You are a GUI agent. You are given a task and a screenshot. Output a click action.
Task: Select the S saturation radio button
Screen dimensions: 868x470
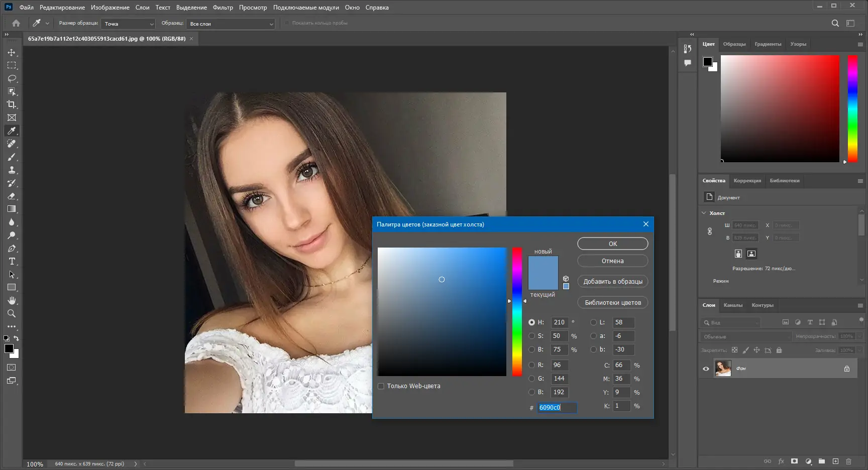(x=531, y=336)
